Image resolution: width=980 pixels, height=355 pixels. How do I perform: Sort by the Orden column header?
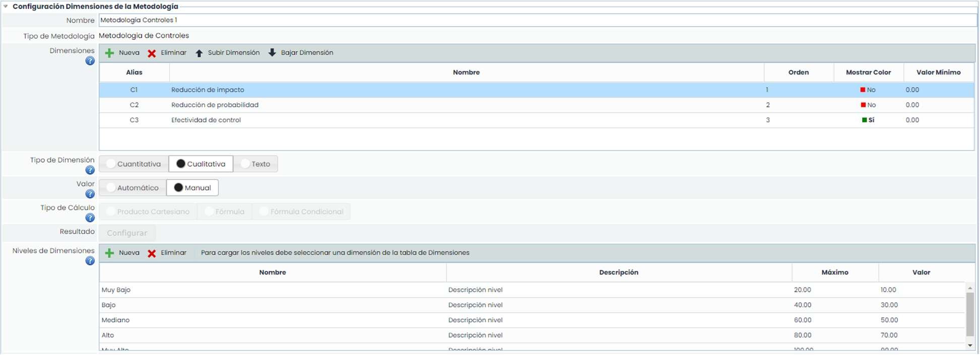tap(798, 73)
